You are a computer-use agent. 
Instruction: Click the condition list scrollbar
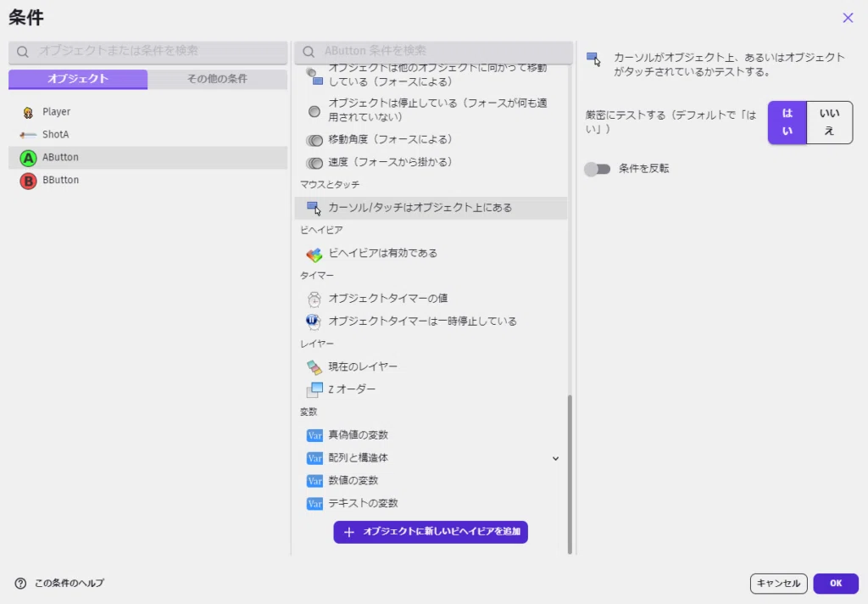pyautogui.click(x=570, y=474)
